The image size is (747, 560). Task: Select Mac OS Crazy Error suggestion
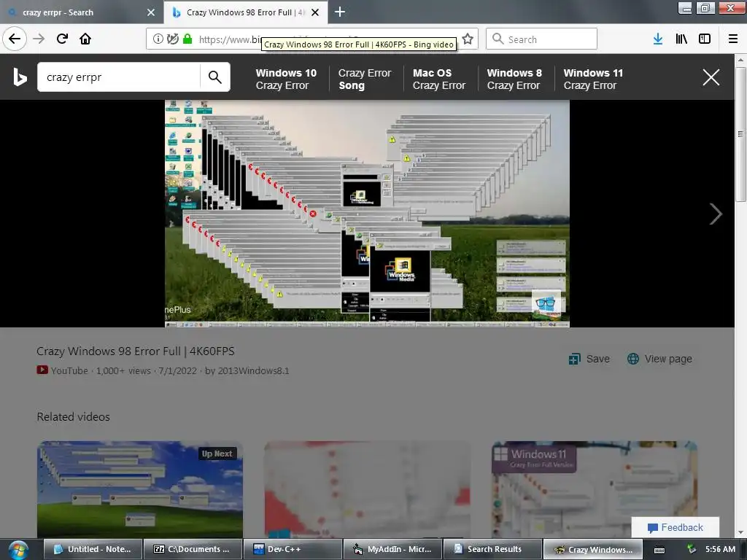(x=438, y=79)
